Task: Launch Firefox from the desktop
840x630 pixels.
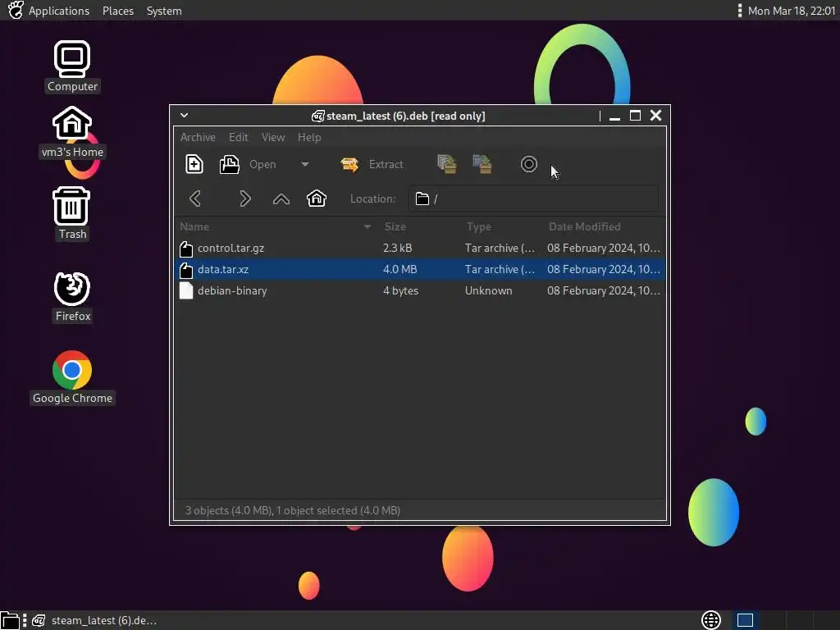Action: pos(72,296)
